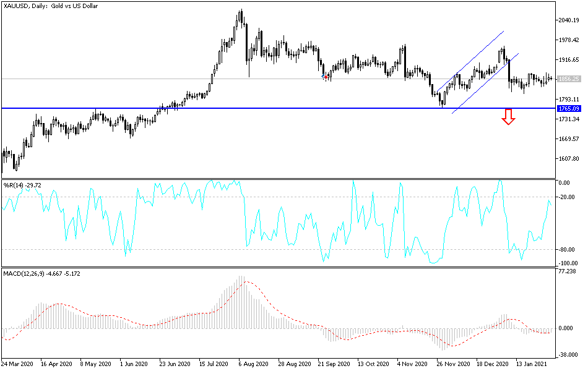
Task: Click the -20.00 level on the %R scale
Action: tap(566, 197)
